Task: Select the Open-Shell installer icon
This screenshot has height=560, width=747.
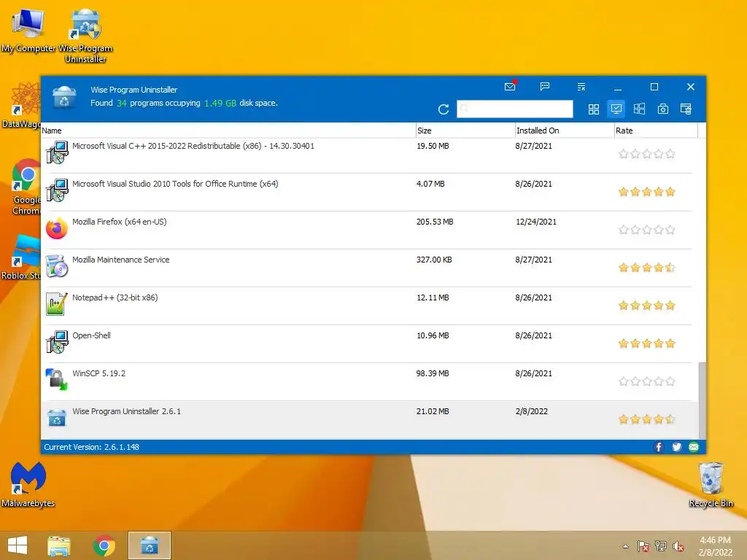Action: click(57, 342)
